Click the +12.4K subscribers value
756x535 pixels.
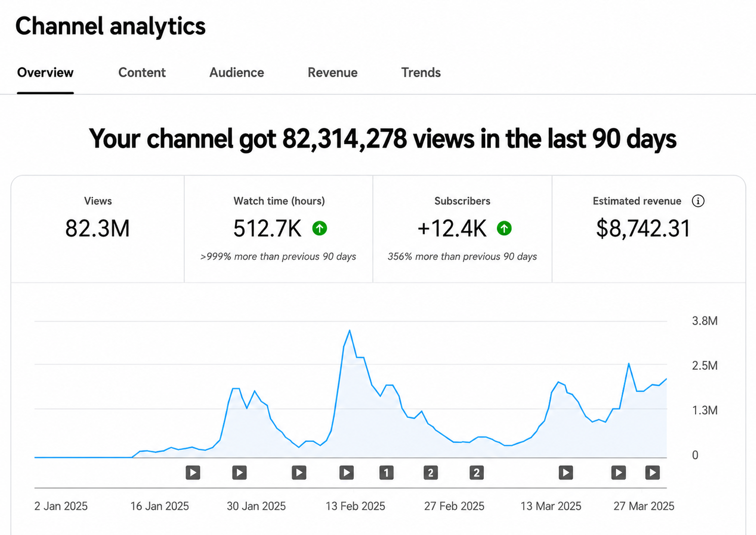tap(452, 229)
